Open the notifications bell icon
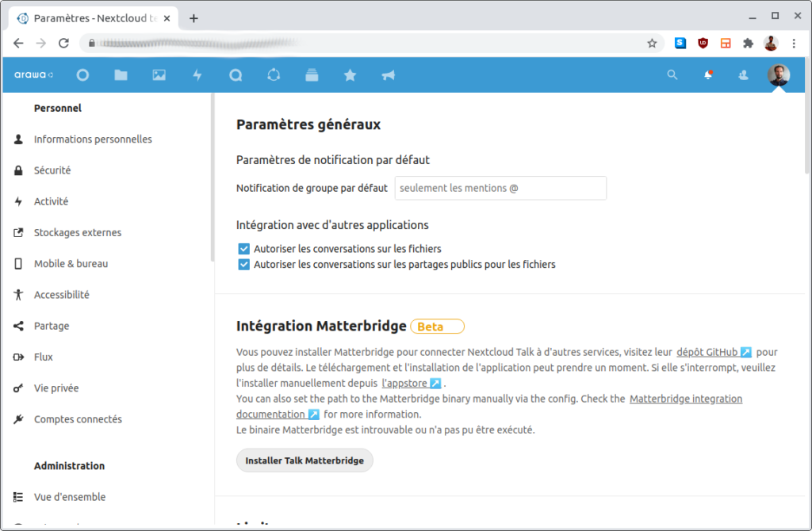The height and width of the screenshot is (531, 812). [708, 75]
